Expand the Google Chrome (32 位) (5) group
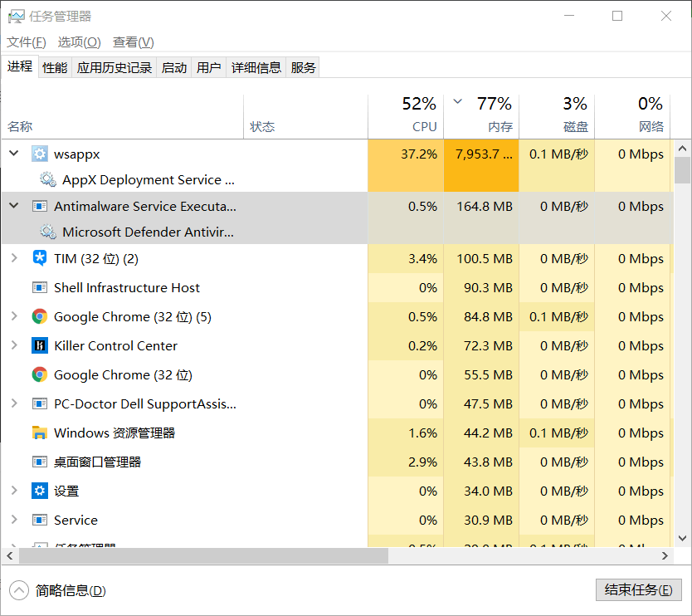The height and width of the screenshot is (616, 692). click(14, 316)
